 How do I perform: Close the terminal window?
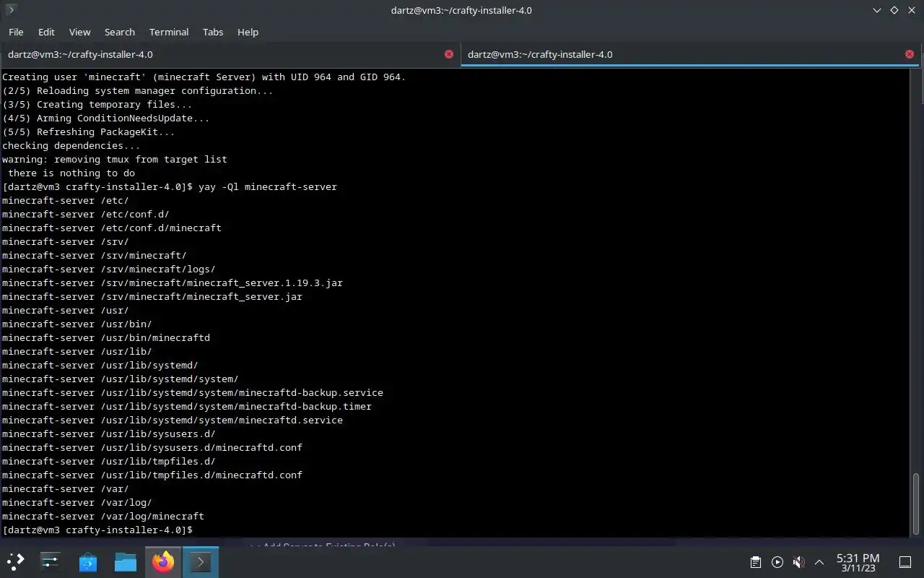pos(911,10)
